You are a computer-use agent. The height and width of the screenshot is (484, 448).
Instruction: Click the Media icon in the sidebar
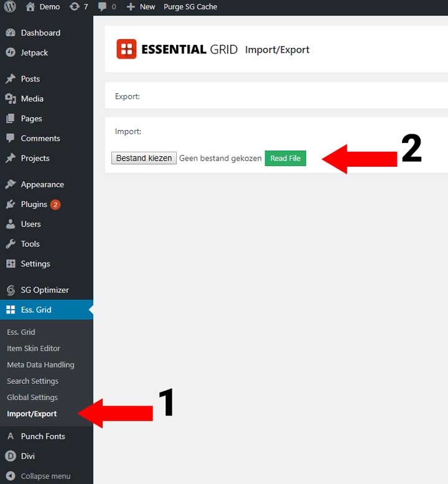click(11, 98)
